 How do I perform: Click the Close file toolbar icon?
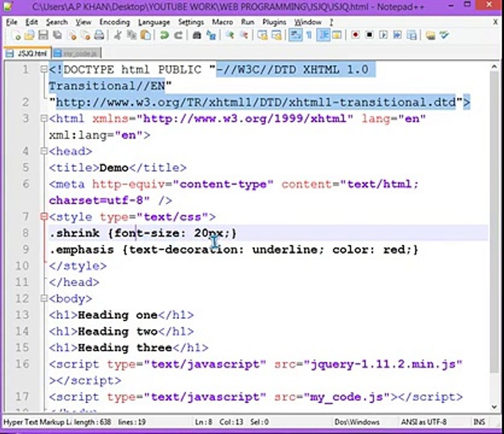point(72,35)
